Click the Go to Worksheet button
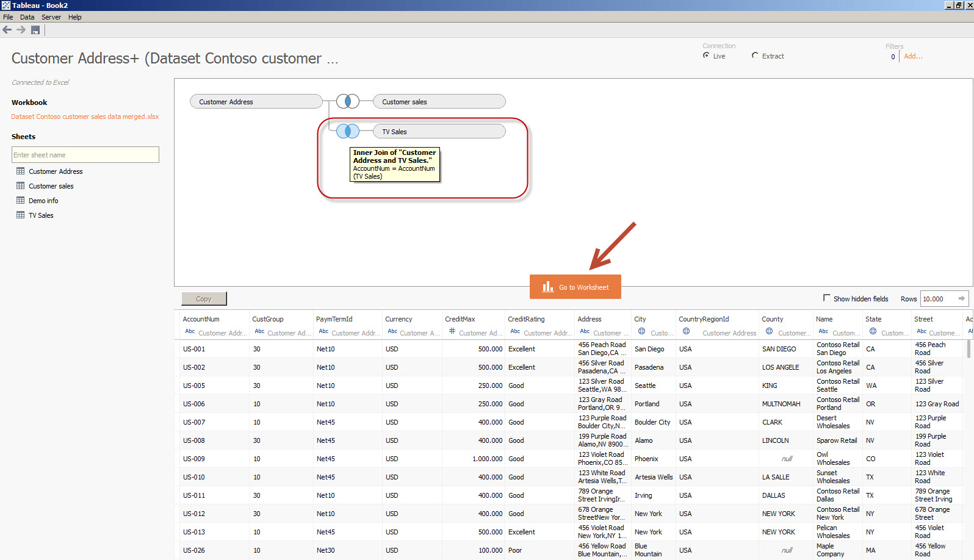This screenshot has height=560, width=974. 575,287
